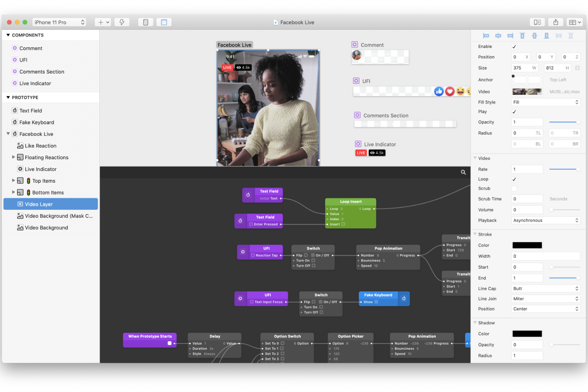
Task: Collapse the PROTOTYPE section
Action: click(8, 97)
